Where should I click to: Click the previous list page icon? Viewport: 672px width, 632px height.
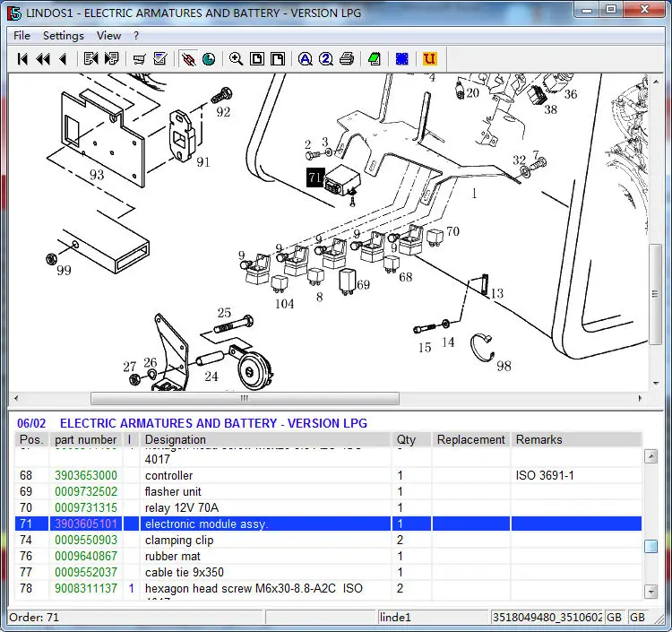(x=90, y=59)
